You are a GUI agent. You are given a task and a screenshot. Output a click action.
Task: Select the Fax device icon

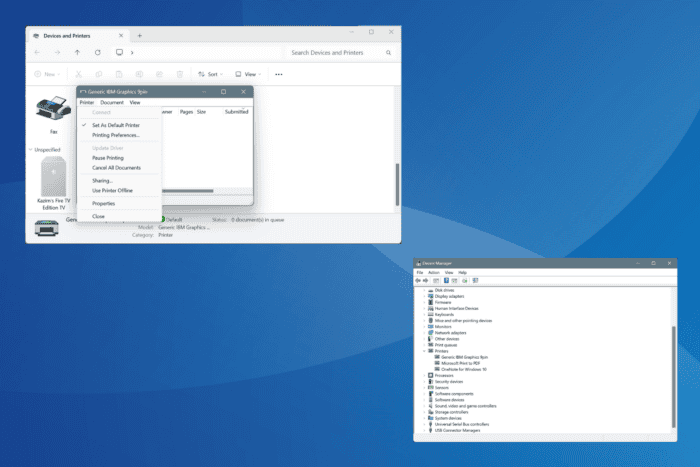(54, 108)
